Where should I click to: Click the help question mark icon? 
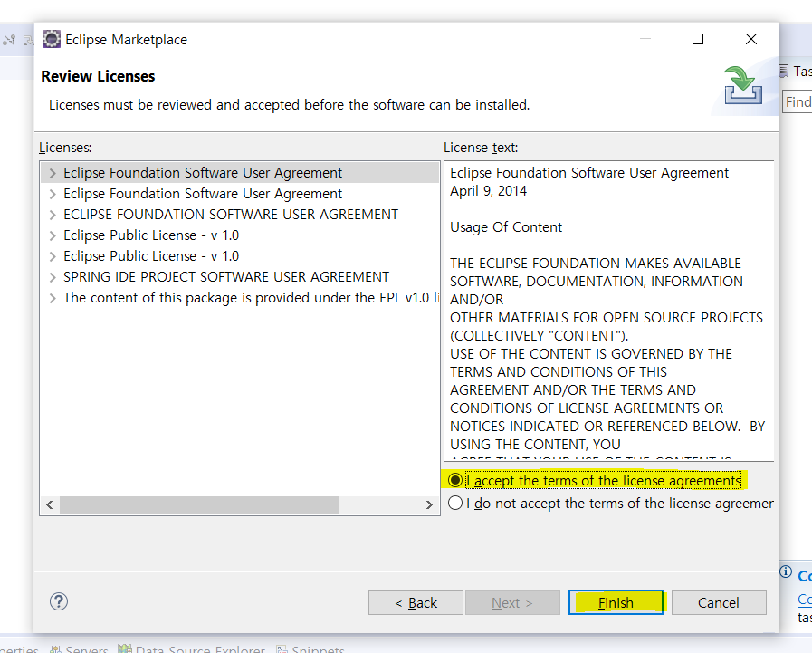[59, 601]
